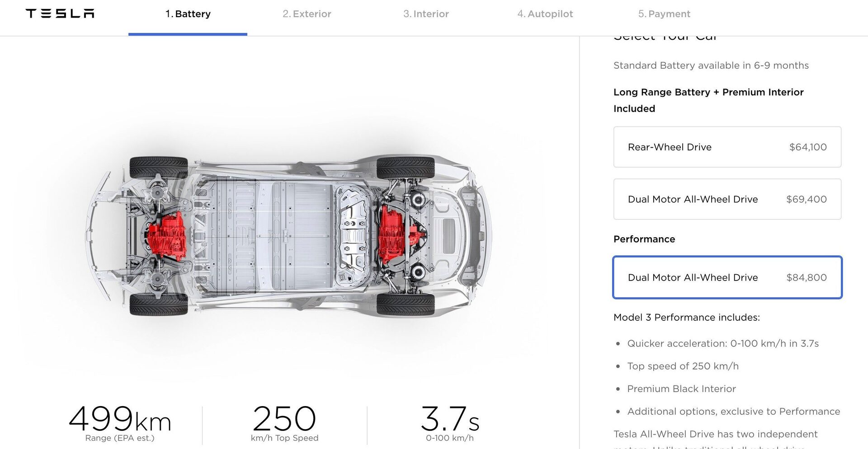The height and width of the screenshot is (449, 868).
Task: Click the Long Range Battery heading
Action: 708,92
